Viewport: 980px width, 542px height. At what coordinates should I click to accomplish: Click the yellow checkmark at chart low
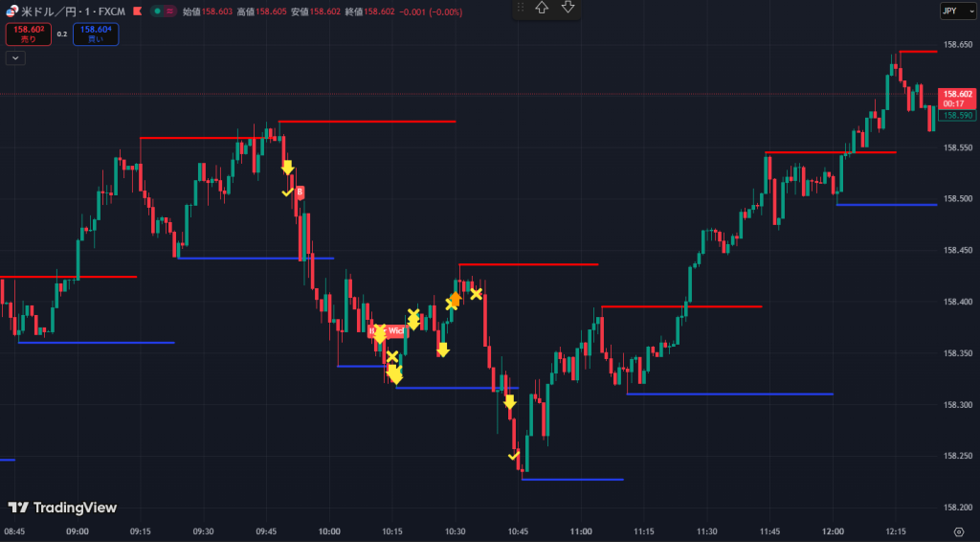514,455
